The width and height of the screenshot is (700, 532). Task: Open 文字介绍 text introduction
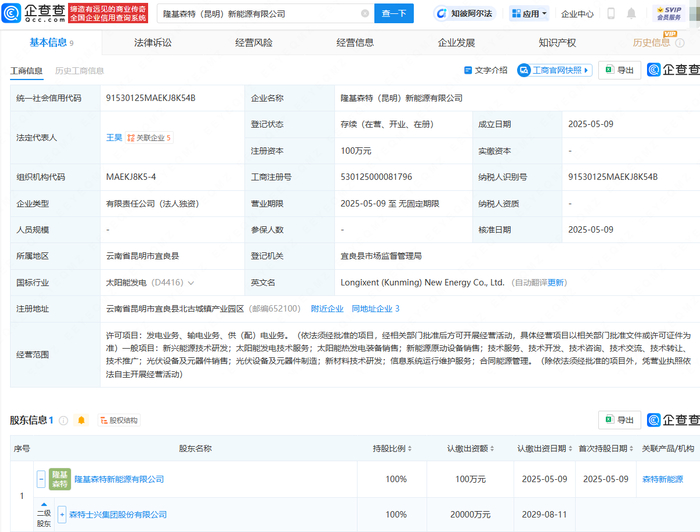(485, 70)
